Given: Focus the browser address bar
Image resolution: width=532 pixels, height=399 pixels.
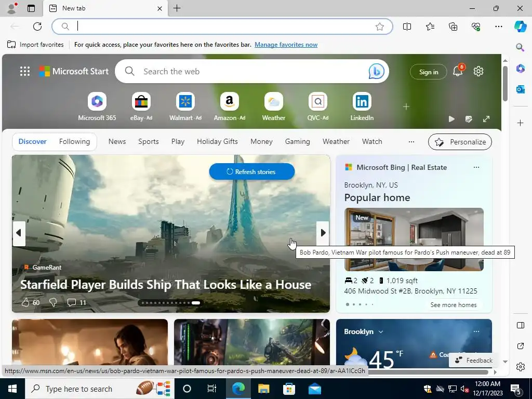Looking at the screenshot, I should (x=222, y=26).
